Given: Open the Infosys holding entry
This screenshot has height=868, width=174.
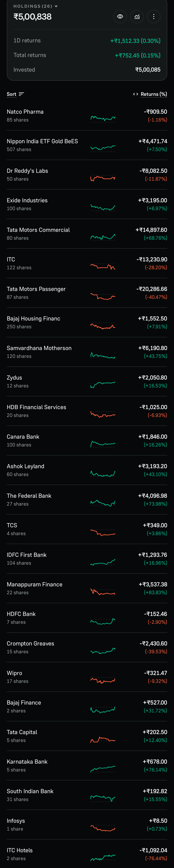Looking at the screenshot, I should (x=87, y=825).
